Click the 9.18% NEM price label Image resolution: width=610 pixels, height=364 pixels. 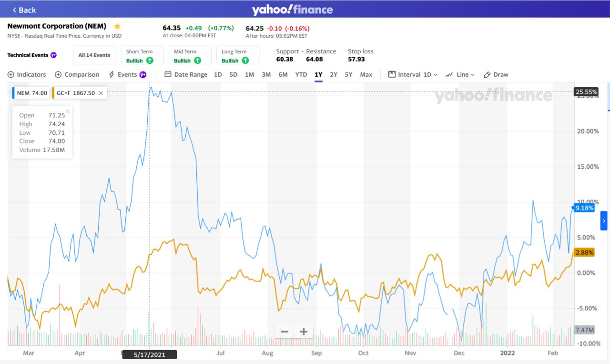[x=584, y=208]
